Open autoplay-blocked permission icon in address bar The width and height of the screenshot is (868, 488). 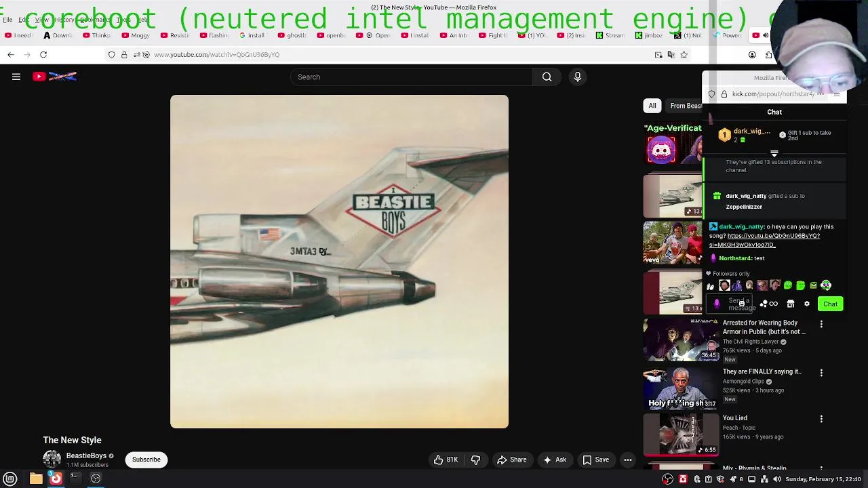pos(146,54)
